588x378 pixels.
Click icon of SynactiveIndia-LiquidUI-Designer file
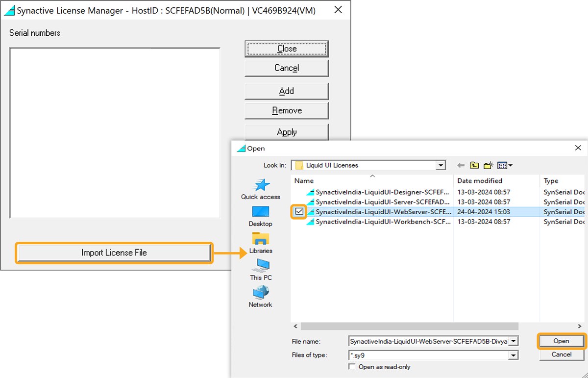(310, 192)
